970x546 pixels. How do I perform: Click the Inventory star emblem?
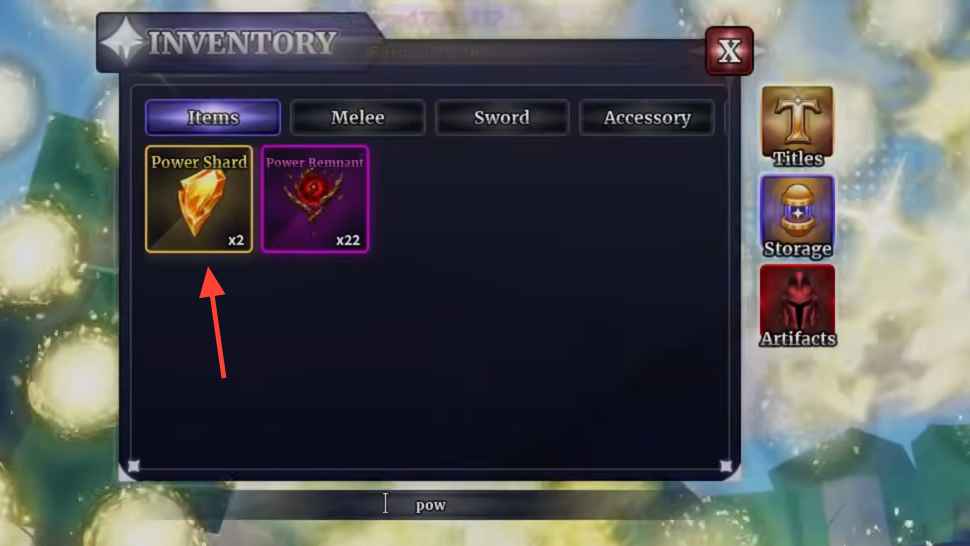(122, 41)
